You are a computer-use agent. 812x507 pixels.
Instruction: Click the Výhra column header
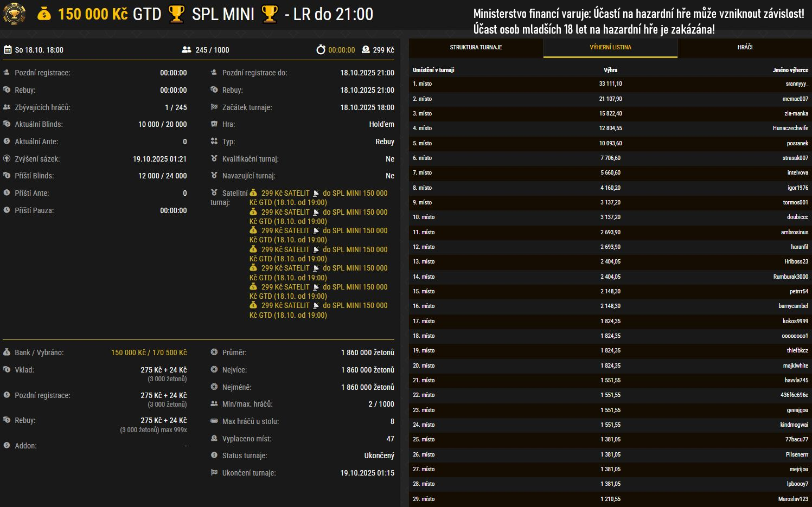pyautogui.click(x=610, y=70)
